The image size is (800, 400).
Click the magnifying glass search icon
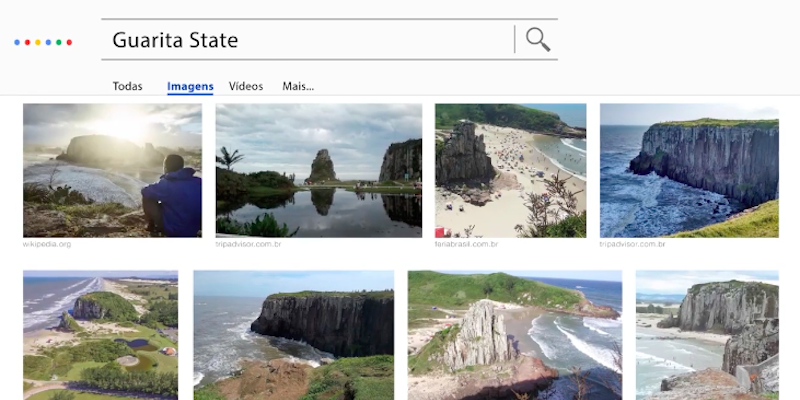[538, 40]
